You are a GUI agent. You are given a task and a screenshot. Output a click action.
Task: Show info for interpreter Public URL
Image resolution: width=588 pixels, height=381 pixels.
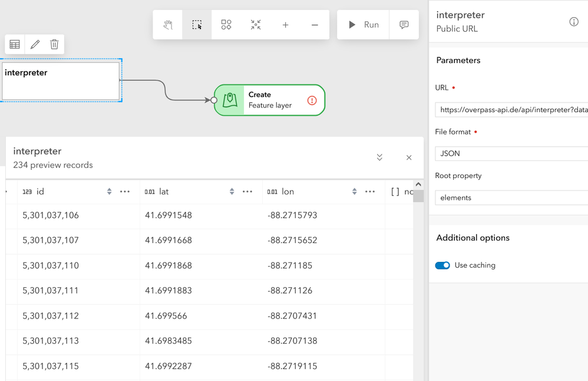tap(574, 22)
